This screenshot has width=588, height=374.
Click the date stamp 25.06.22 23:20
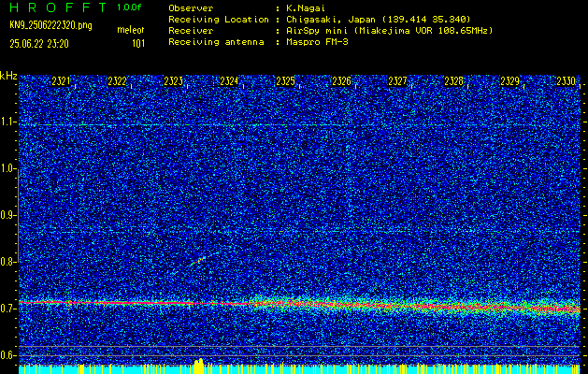[x=39, y=44]
